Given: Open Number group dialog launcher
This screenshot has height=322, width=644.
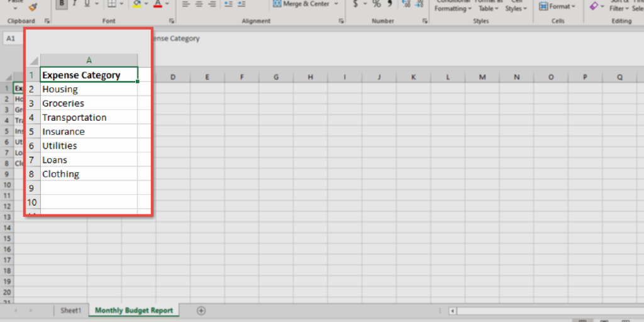Looking at the screenshot, I should [424, 21].
